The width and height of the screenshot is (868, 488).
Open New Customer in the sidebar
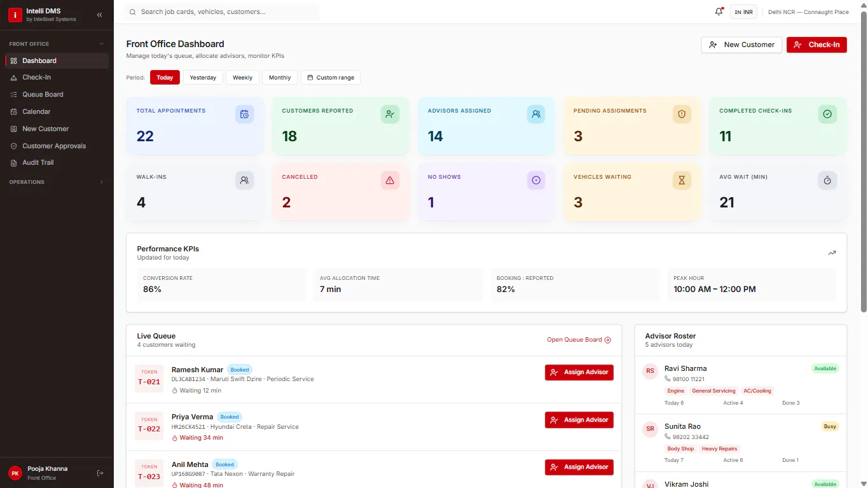pyautogui.click(x=57, y=129)
